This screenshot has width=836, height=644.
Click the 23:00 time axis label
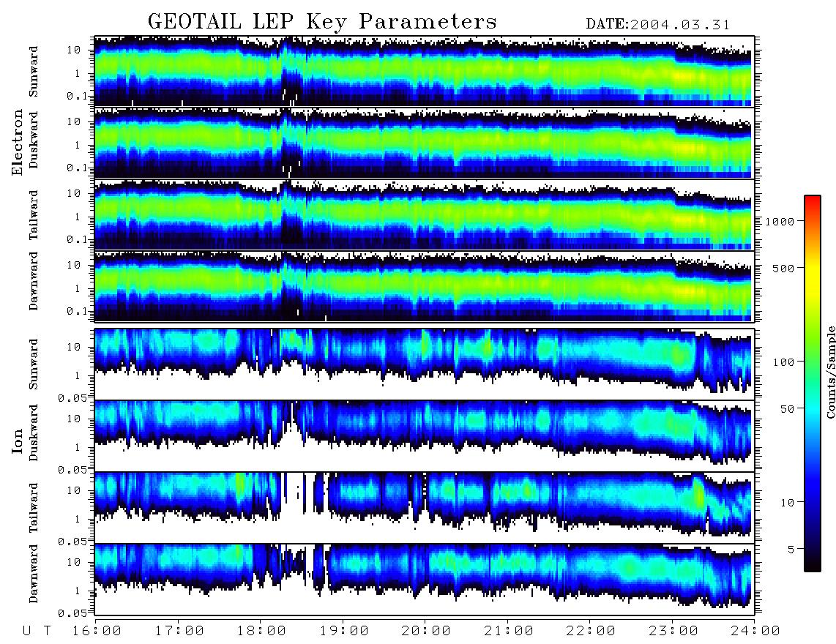click(x=673, y=632)
